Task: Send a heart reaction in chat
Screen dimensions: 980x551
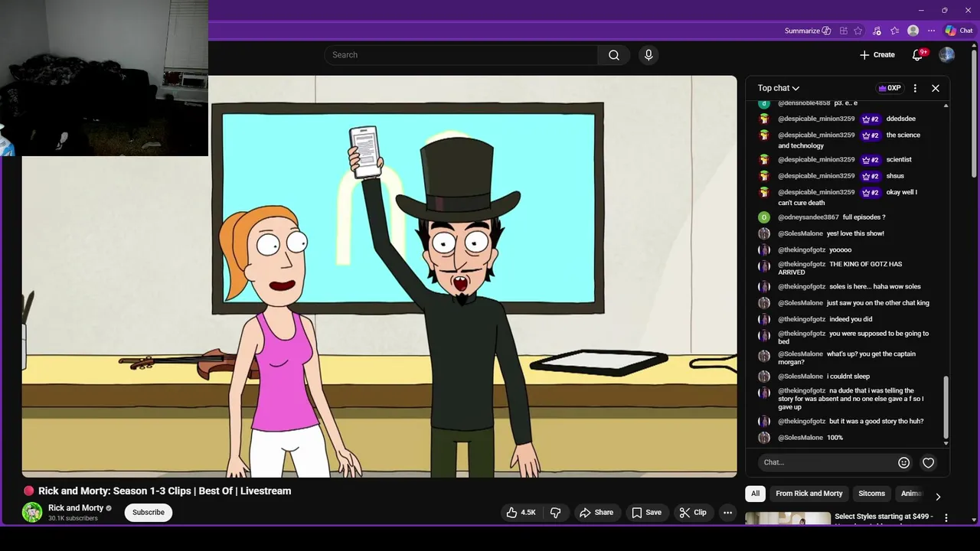Action: coord(928,462)
